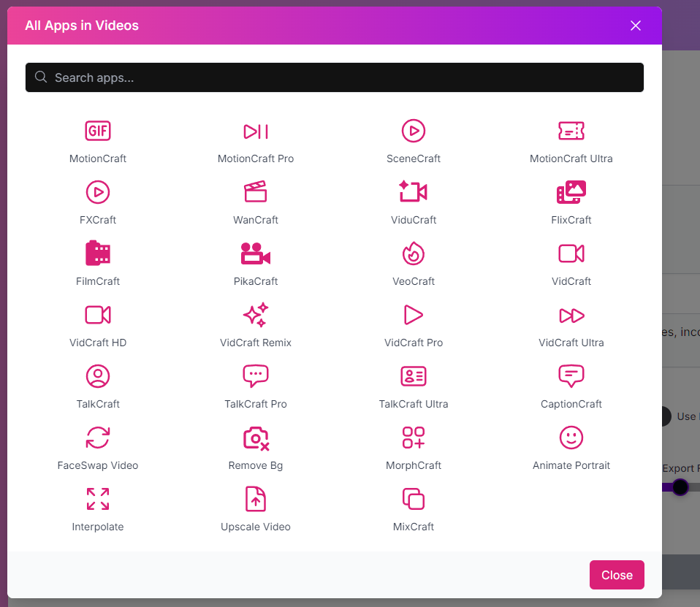Select the SceneCraft play icon
Screen dimensions: 700x607
[x=414, y=131]
